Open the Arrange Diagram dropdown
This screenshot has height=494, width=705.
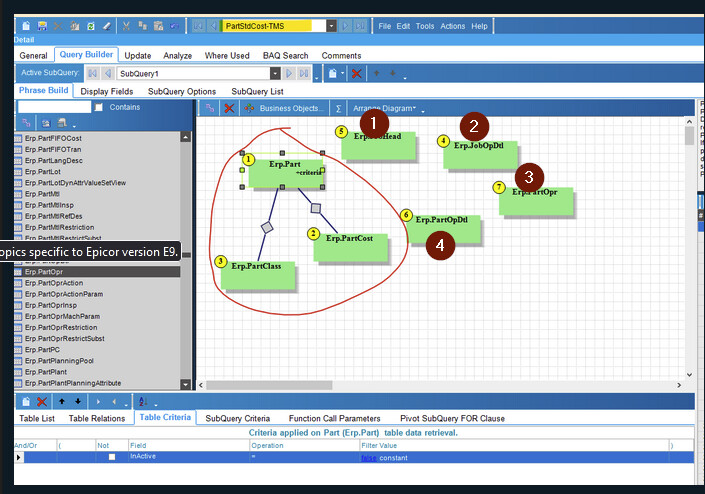pyautogui.click(x=384, y=108)
